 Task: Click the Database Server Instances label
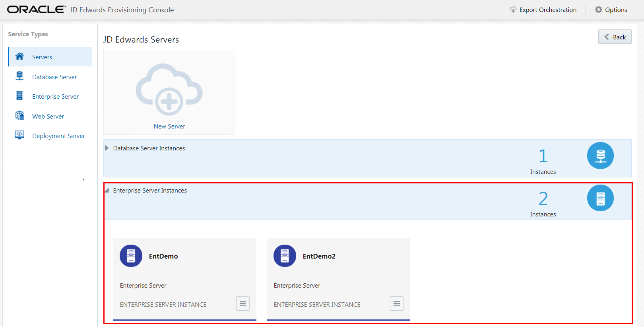point(149,148)
